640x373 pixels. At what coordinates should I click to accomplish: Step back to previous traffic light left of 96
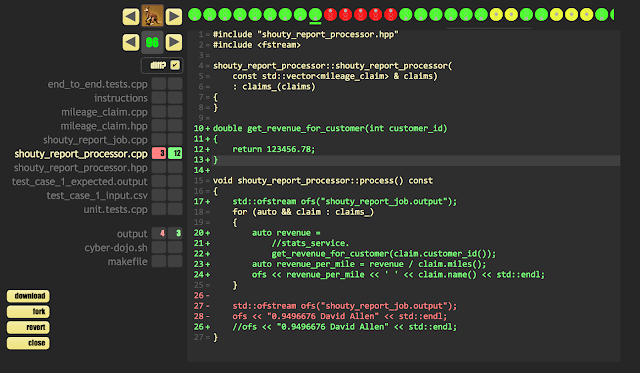(x=131, y=42)
